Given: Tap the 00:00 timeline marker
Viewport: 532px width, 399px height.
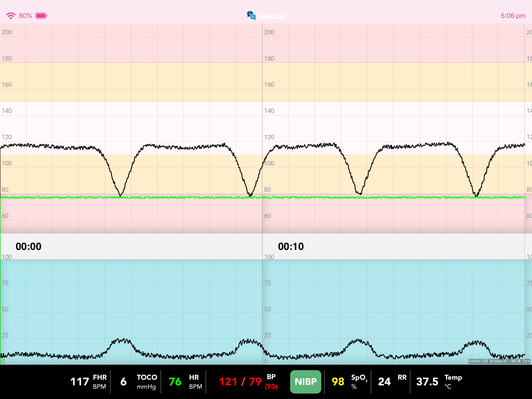Looking at the screenshot, I should pyautogui.click(x=28, y=246).
